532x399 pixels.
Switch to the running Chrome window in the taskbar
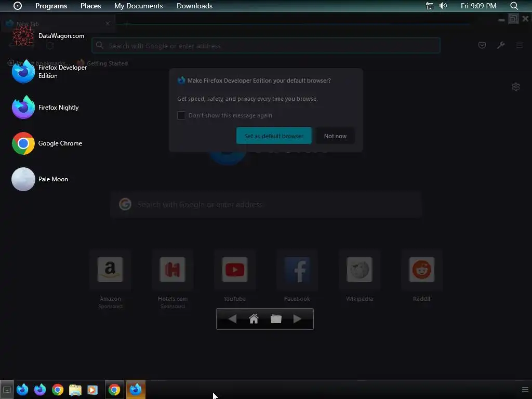coord(114,390)
